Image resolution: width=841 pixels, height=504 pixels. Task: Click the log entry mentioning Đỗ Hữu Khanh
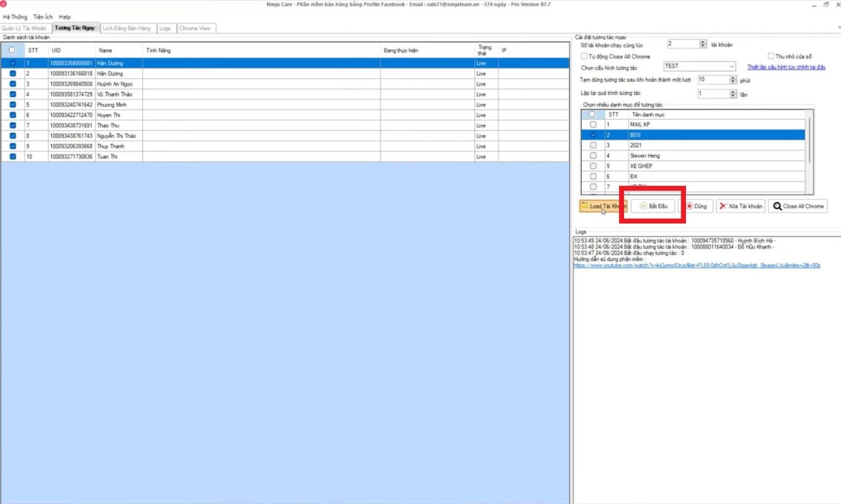(x=674, y=247)
